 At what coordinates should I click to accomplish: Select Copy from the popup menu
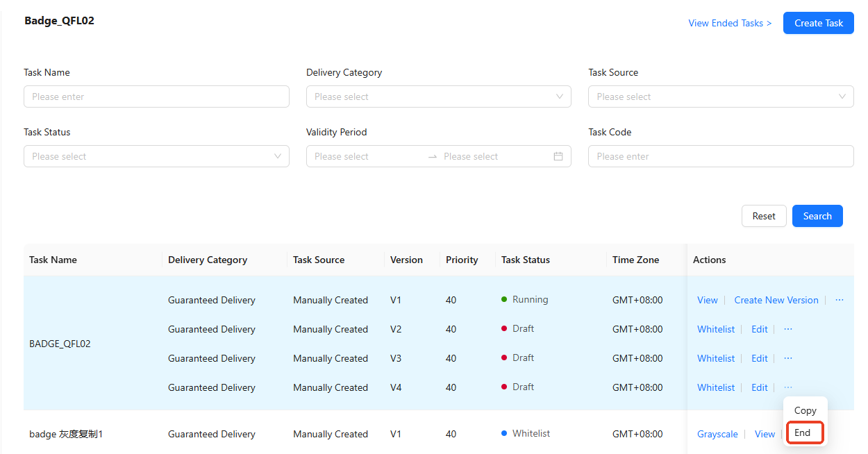[x=805, y=410]
